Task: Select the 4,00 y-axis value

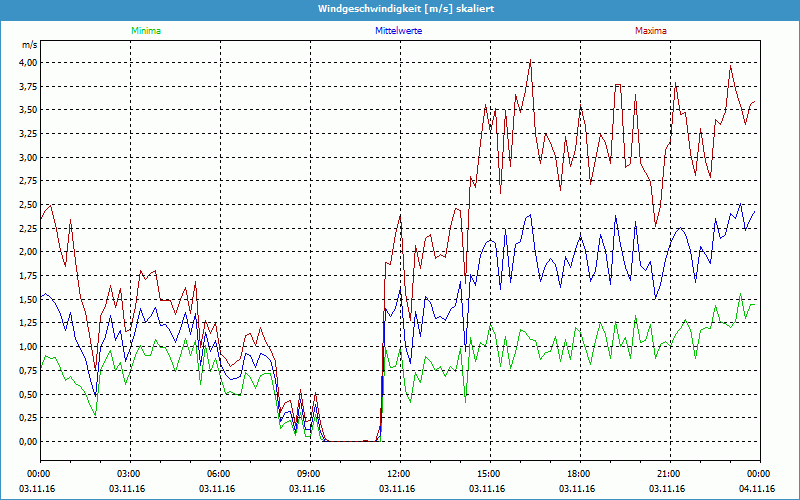Action: tap(29, 63)
